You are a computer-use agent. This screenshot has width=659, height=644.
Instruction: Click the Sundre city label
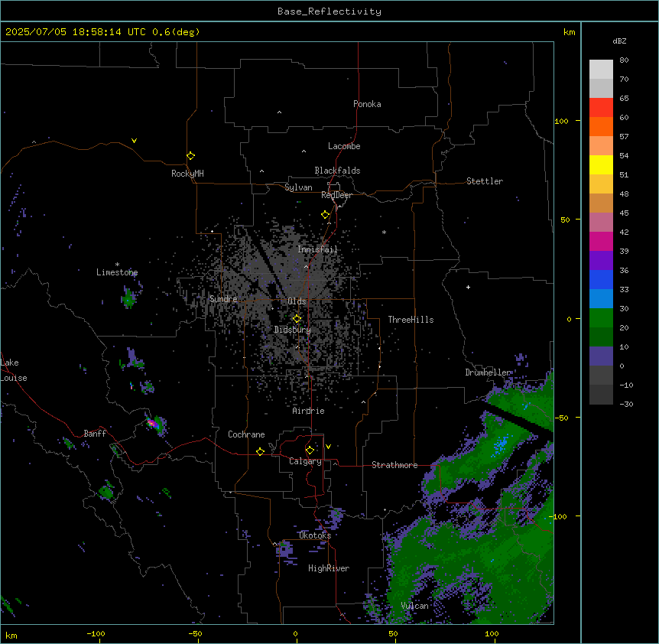coord(223,299)
